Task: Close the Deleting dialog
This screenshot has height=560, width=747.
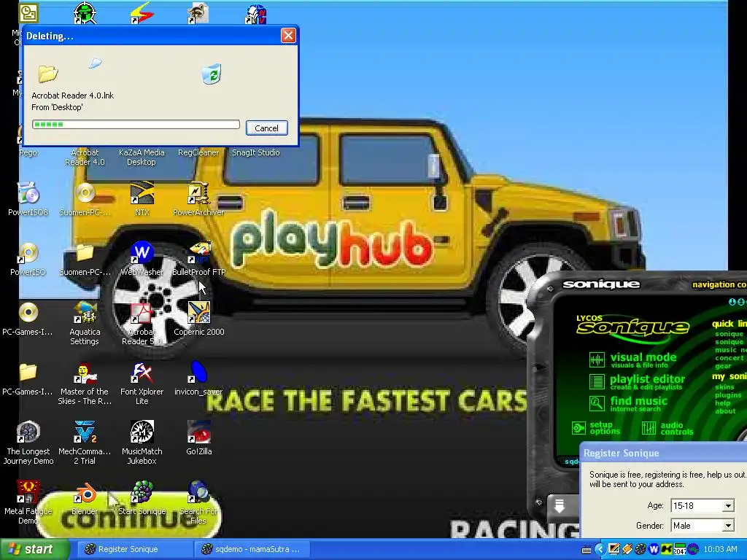Action: pos(288,35)
